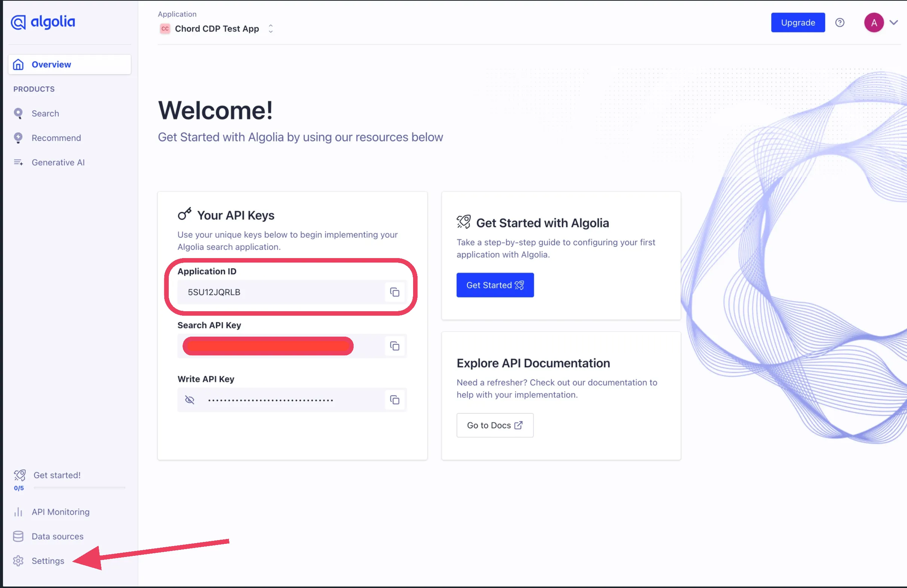Click the Explore API Documentation heading
Screen dimensions: 907x588
(x=533, y=363)
